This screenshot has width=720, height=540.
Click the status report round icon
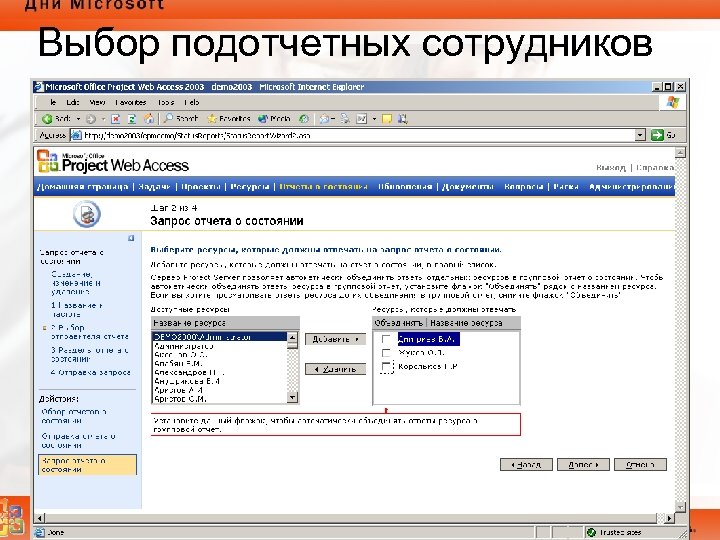pos(87,214)
